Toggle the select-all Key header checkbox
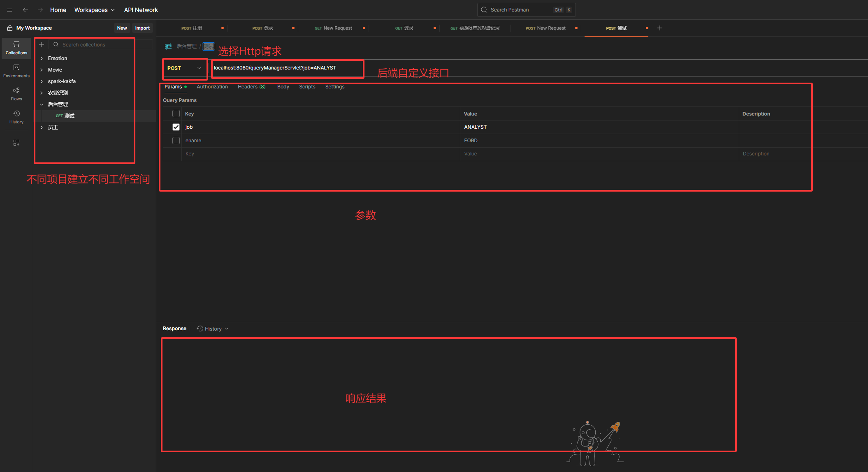This screenshot has width=868, height=472. (x=176, y=114)
